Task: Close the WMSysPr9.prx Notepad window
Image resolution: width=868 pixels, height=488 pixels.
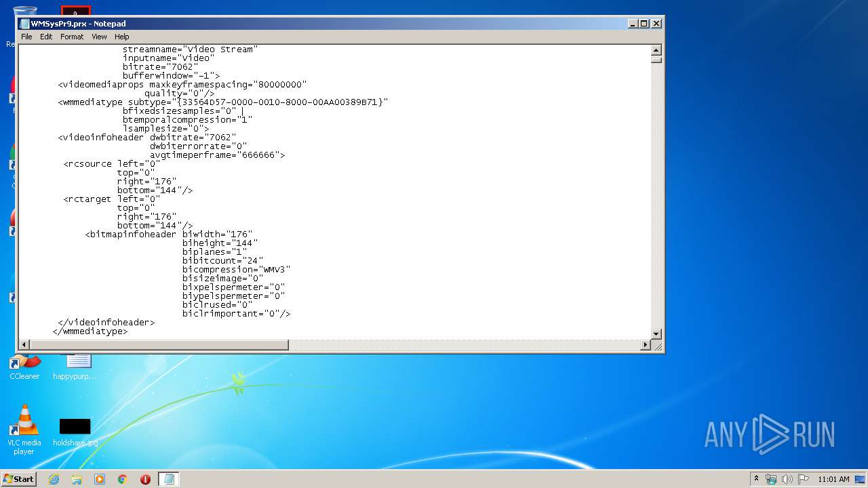Action: (656, 24)
